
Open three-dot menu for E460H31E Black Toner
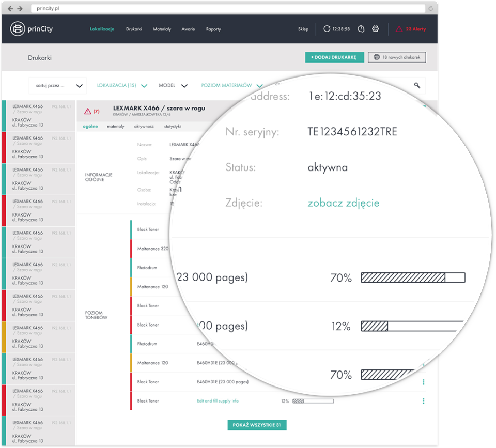(423, 382)
